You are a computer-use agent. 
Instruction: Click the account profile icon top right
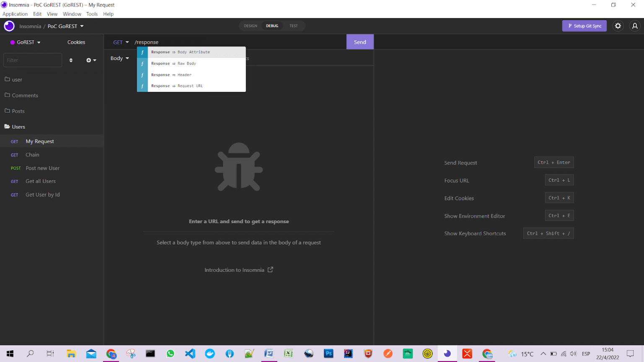(x=634, y=26)
